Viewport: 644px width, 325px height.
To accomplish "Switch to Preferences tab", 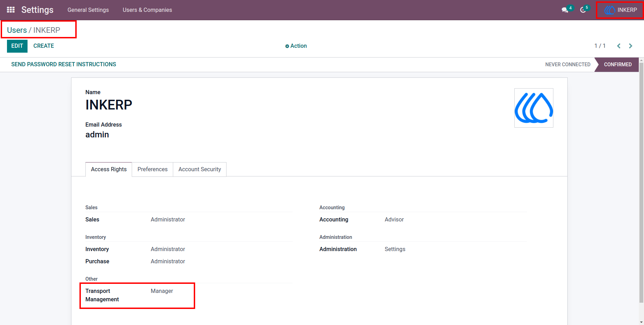I will tap(153, 169).
